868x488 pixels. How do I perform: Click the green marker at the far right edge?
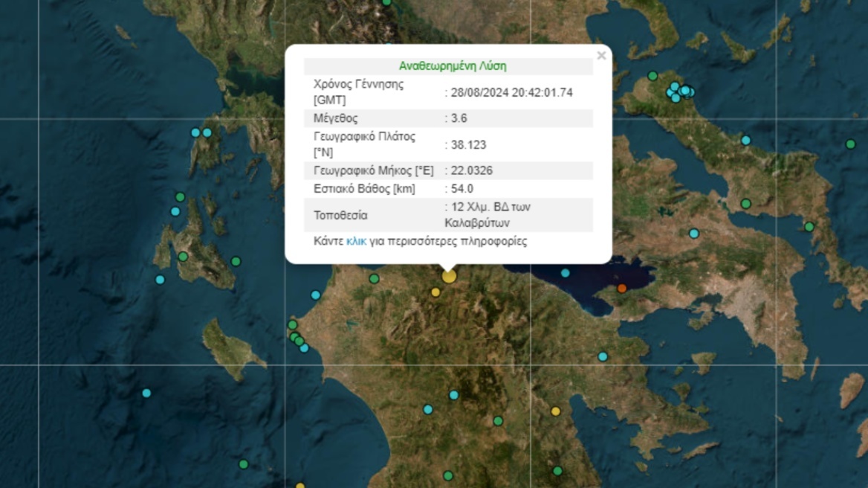point(852,144)
